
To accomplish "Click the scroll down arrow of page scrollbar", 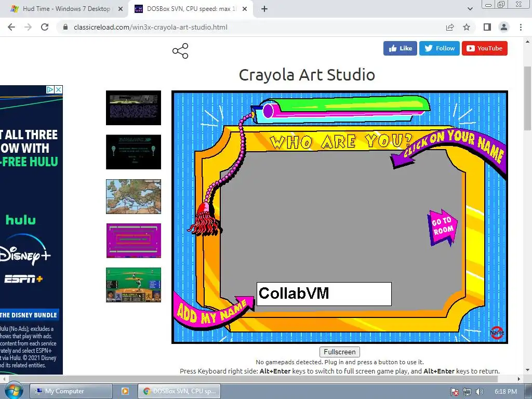I will [527, 370].
